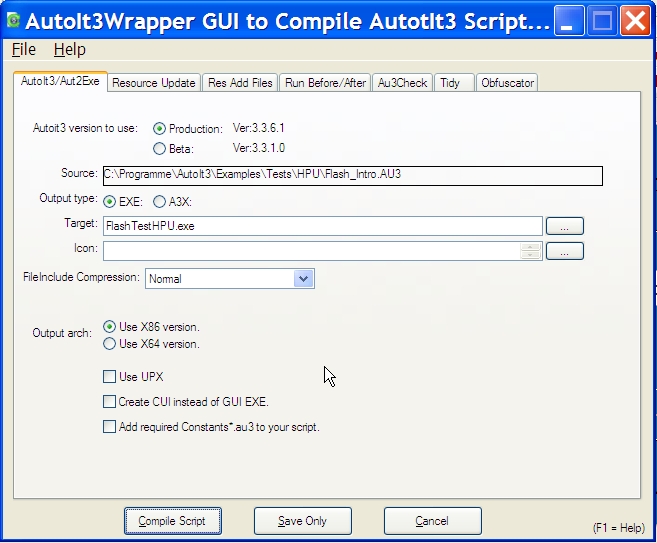Viewport: 657px width, 543px height.
Task: Select the Beta version radio button
Action: pos(159,149)
